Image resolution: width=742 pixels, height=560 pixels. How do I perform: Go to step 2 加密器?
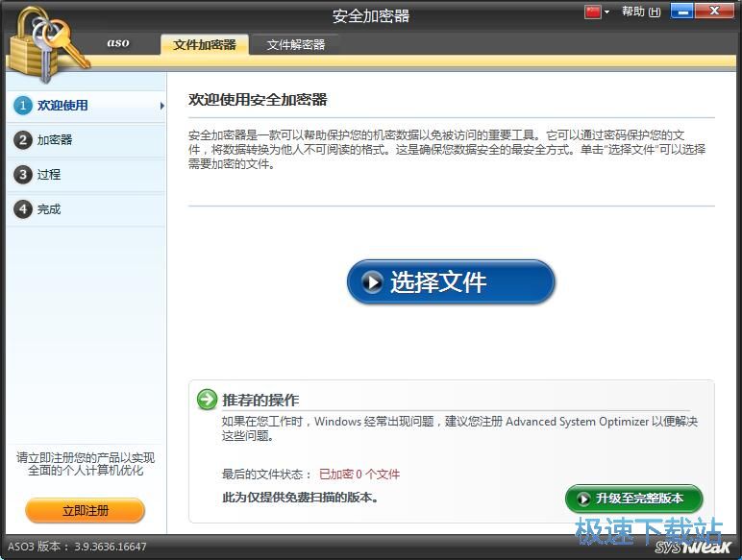click(x=87, y=140)
